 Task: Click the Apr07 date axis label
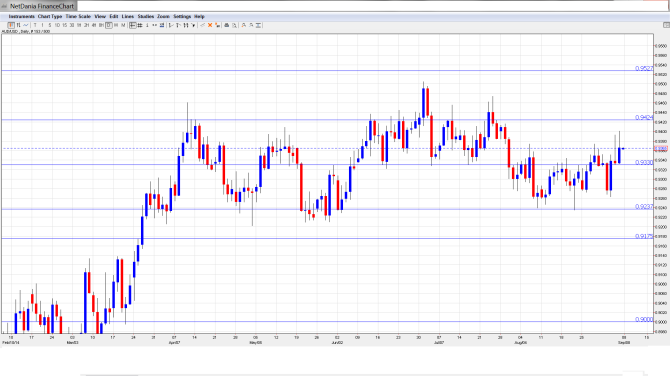(174, 343)
